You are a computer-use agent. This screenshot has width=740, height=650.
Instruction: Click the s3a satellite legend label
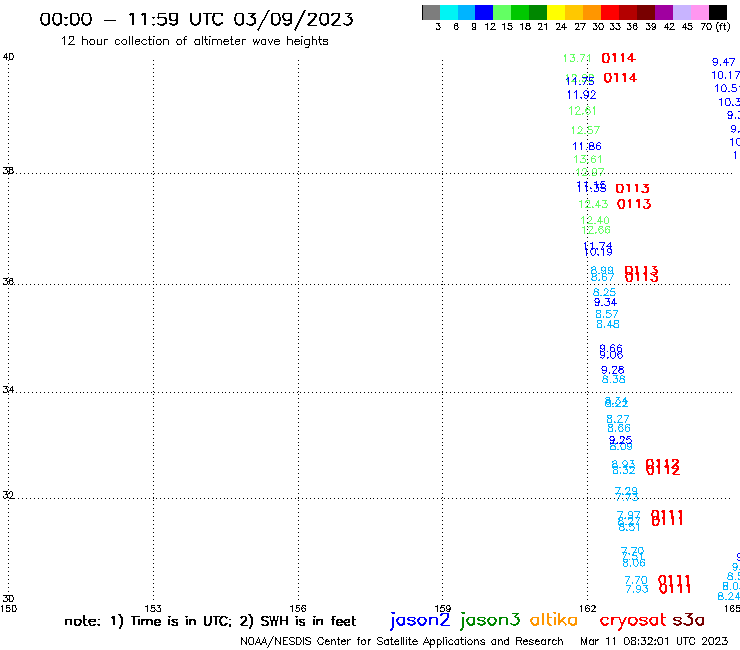pyautogui.click(x=688, y=620)
